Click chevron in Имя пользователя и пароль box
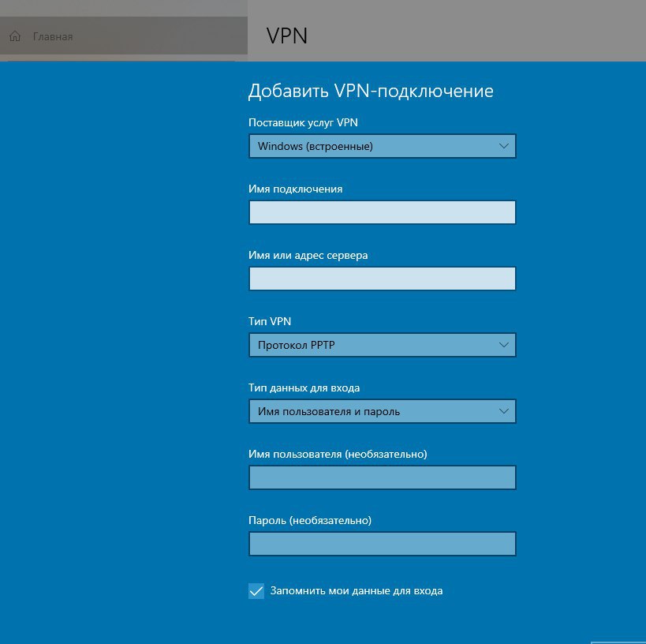This screenshot has height=644, width=646. [503, 411]
